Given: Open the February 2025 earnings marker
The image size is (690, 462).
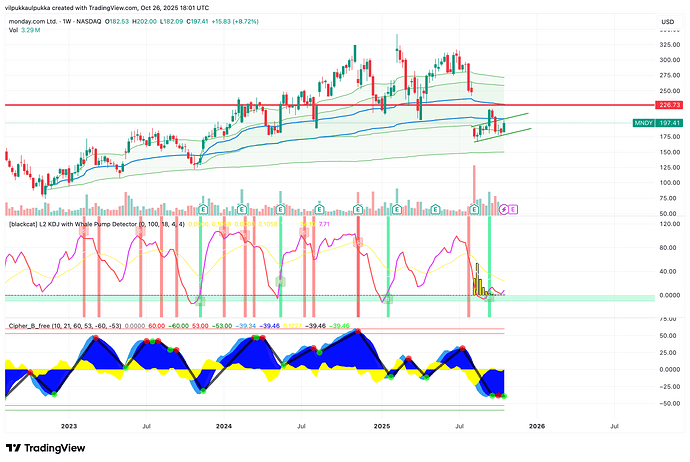Looking at the screenshot, I should [396, 209].
